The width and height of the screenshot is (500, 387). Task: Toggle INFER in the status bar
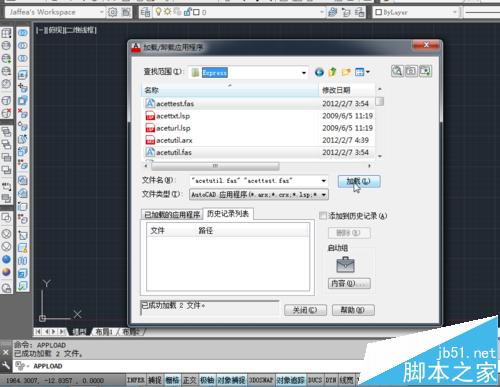coord(135,380)
